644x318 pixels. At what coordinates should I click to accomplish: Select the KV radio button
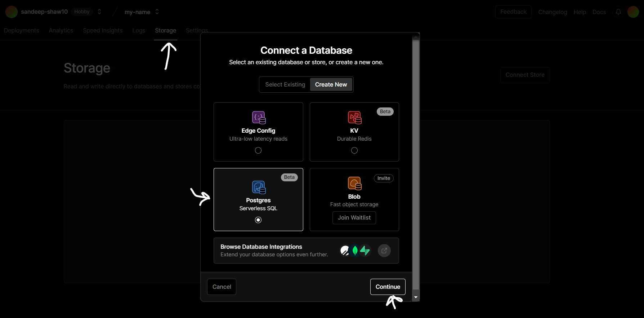click(x=354, y=150)
